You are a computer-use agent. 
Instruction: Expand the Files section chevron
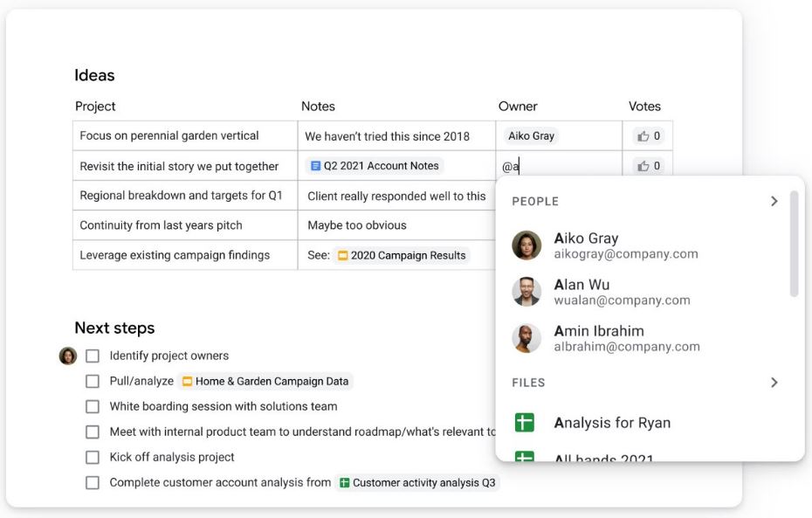774,383
